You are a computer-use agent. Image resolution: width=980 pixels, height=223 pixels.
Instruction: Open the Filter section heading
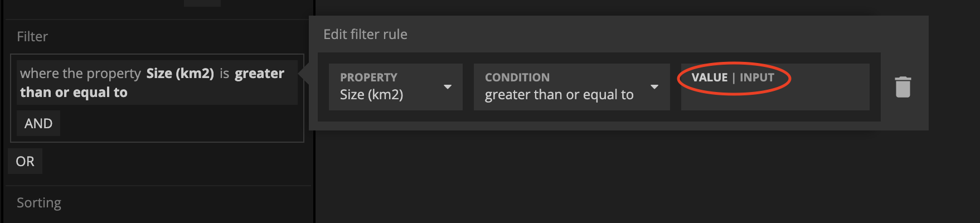pos(32,36)
